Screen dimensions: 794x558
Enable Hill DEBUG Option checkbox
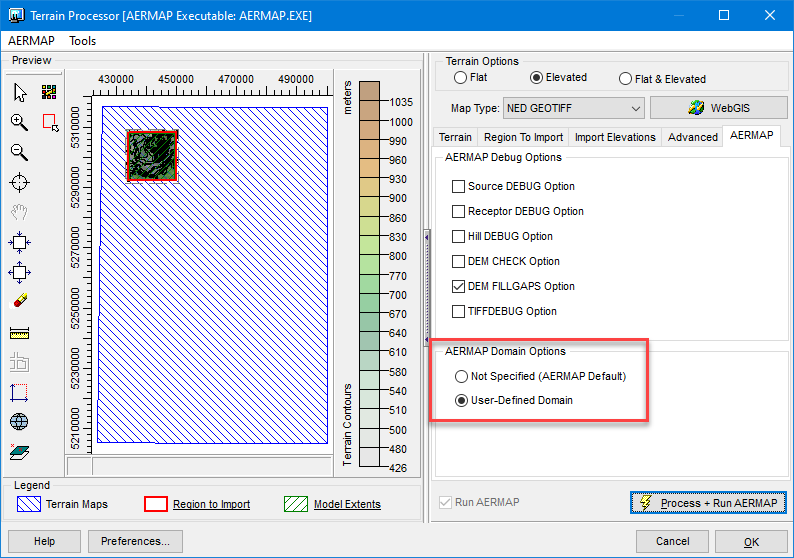coord(458,236)
